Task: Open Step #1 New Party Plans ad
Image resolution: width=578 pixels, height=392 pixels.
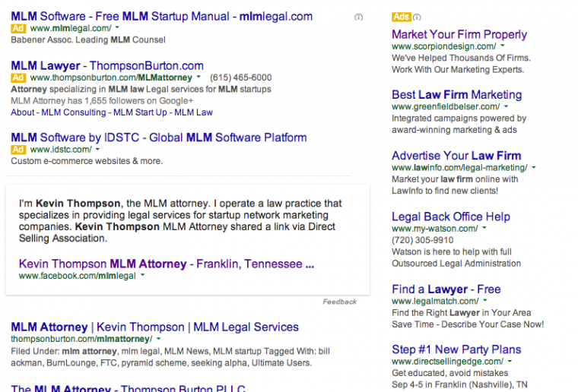Action: 456,349
